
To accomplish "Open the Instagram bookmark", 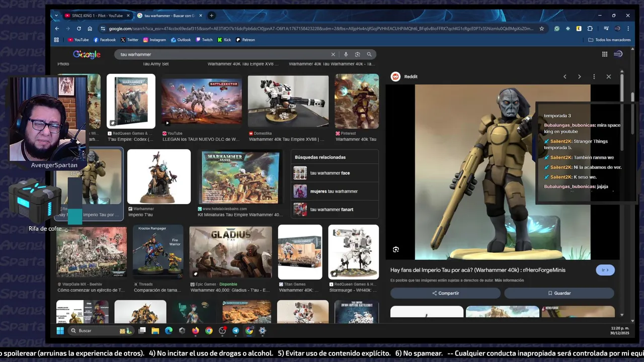I will [x=154, y=40].
